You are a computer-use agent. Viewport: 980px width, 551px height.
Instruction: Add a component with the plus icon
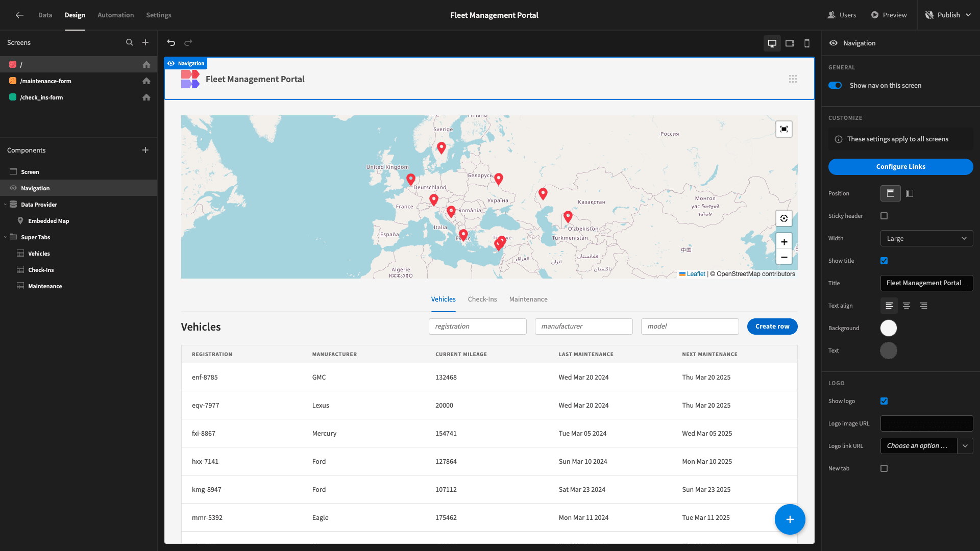coord(145,150)
